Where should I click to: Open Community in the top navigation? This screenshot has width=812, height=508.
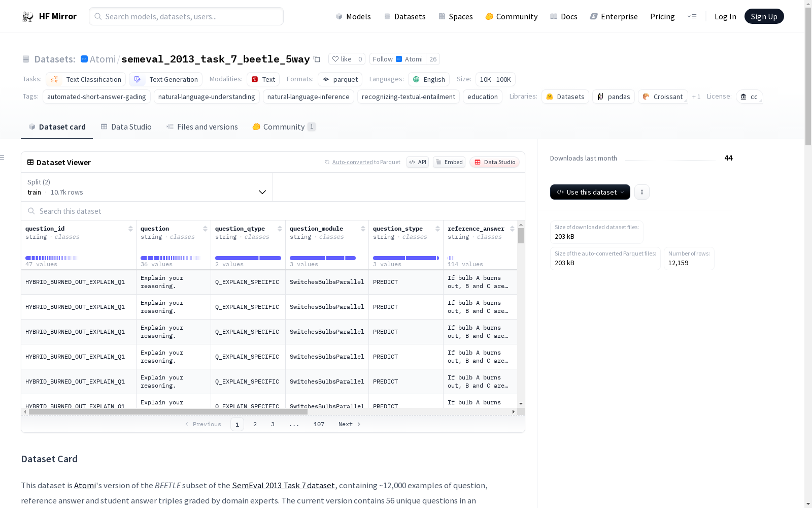(x=512, y=16)
